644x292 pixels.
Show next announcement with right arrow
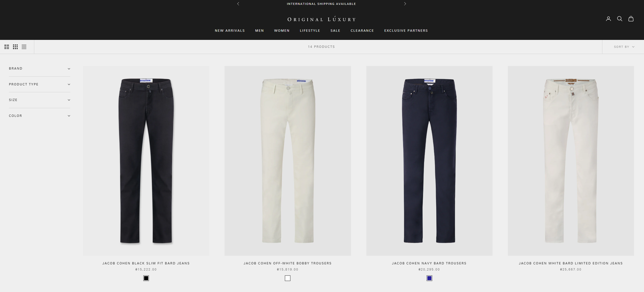405,4
